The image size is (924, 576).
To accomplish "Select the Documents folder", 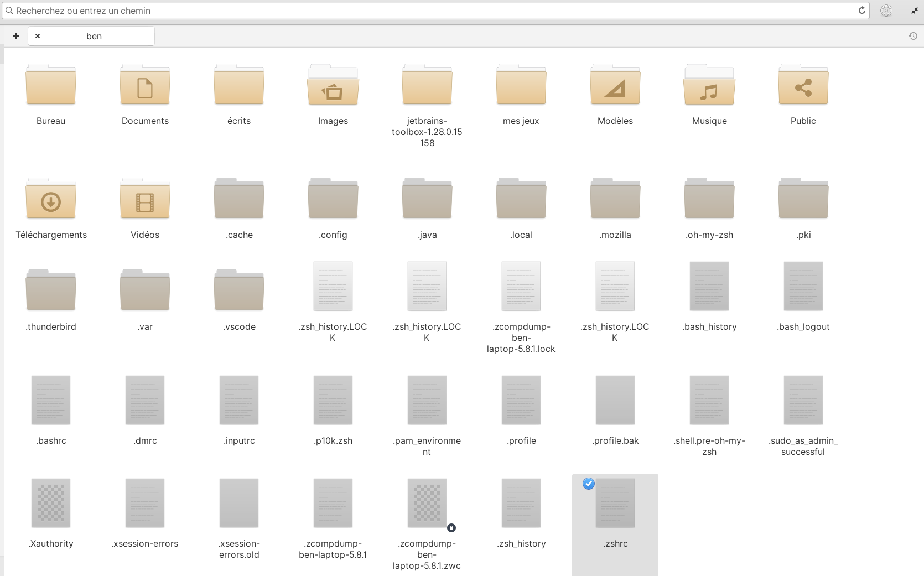I will tap(145, 85).
